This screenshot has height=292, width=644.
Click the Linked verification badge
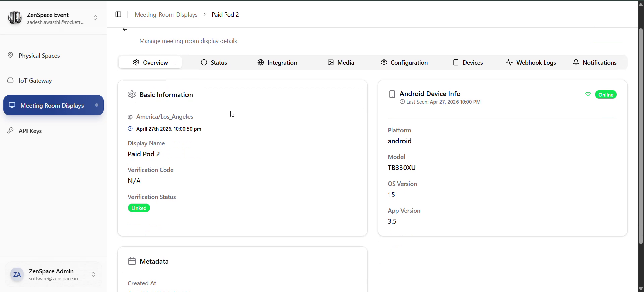[139, 208]
